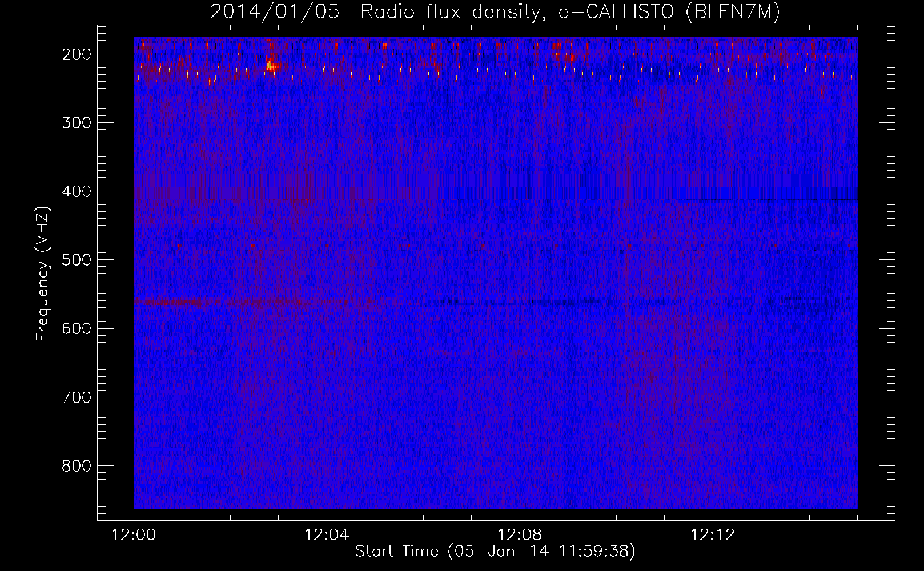
Task: Click the 500 frequency tick label
Action: click(76, 260)
